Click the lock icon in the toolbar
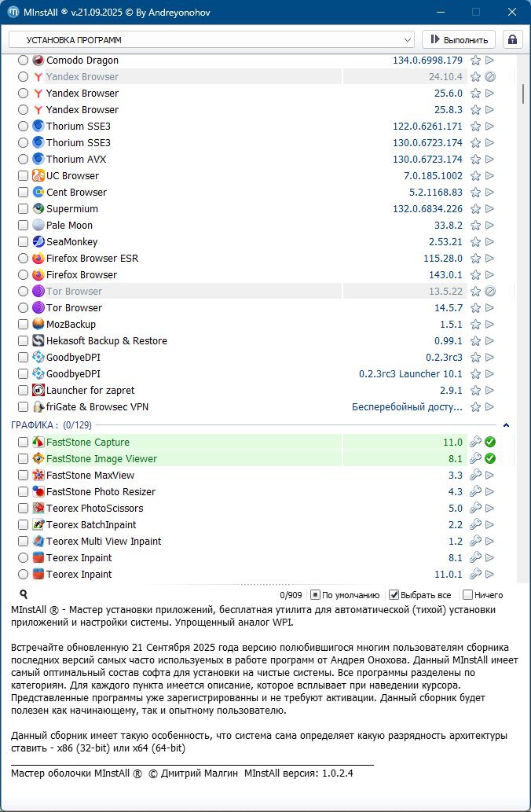531x812 pixels. pyautogui.click(x=512, y=39)
